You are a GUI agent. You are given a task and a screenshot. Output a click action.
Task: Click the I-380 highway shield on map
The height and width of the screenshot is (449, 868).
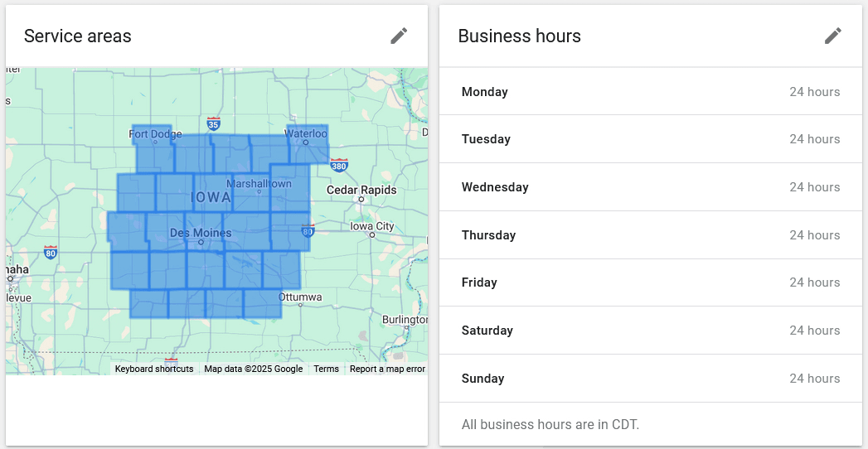click(338, 164)
